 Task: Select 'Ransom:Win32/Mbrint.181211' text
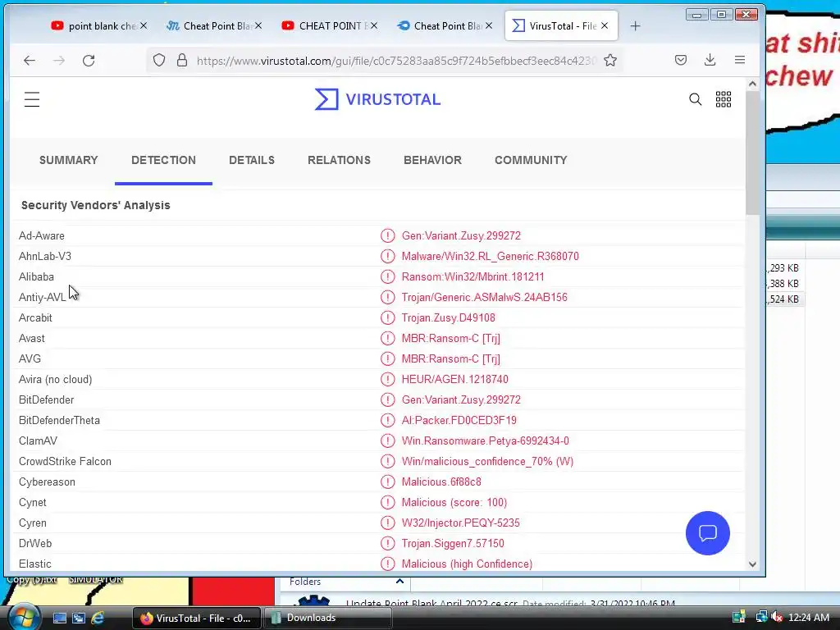473,277
